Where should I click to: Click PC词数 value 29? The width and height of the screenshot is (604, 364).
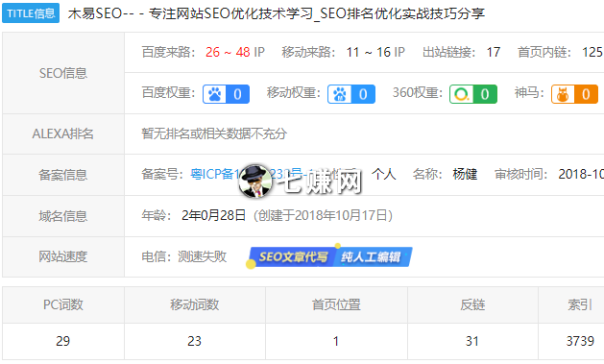[x=63, y=341]
